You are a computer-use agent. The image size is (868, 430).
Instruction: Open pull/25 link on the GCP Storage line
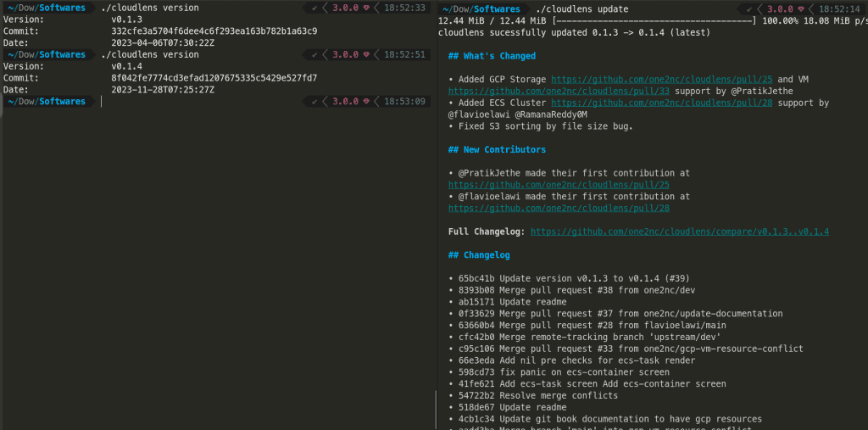661,79
